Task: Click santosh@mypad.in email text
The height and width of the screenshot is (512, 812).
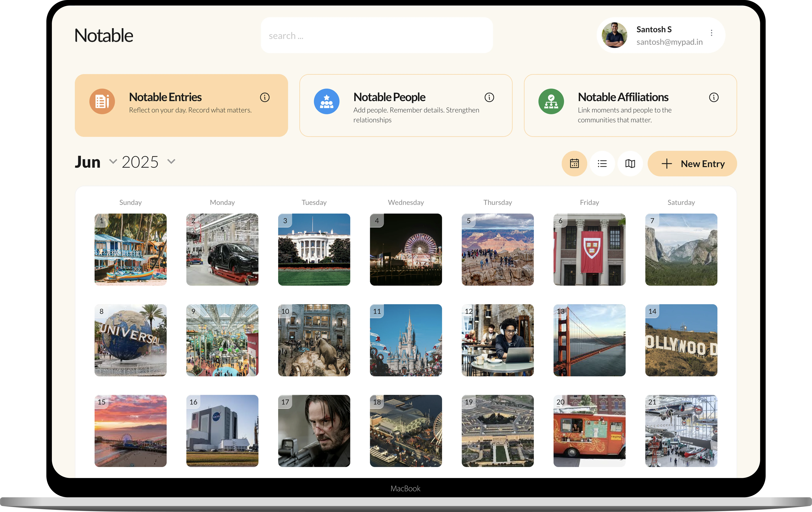Action: point(669,42)
